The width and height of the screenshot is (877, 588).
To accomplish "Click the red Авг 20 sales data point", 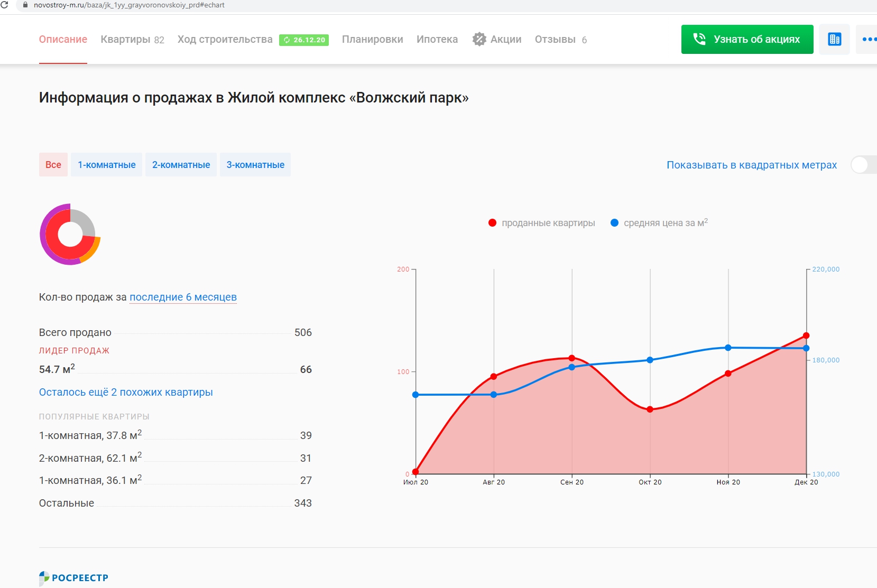I will (x=494, y=377).
